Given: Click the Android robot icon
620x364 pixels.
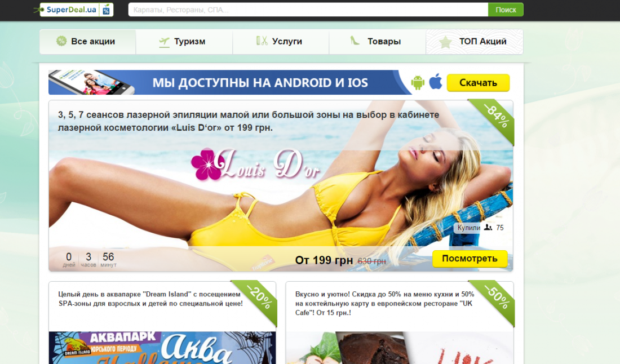Looking at the screenshot, I should click(x=418, y=83).
